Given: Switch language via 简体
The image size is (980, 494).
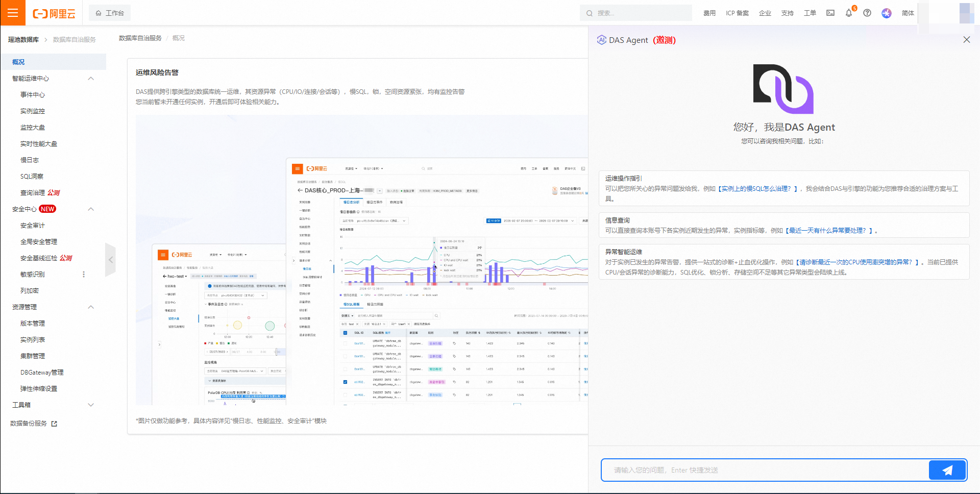Looking at the screenshot, I should click(x=908, y=13).
